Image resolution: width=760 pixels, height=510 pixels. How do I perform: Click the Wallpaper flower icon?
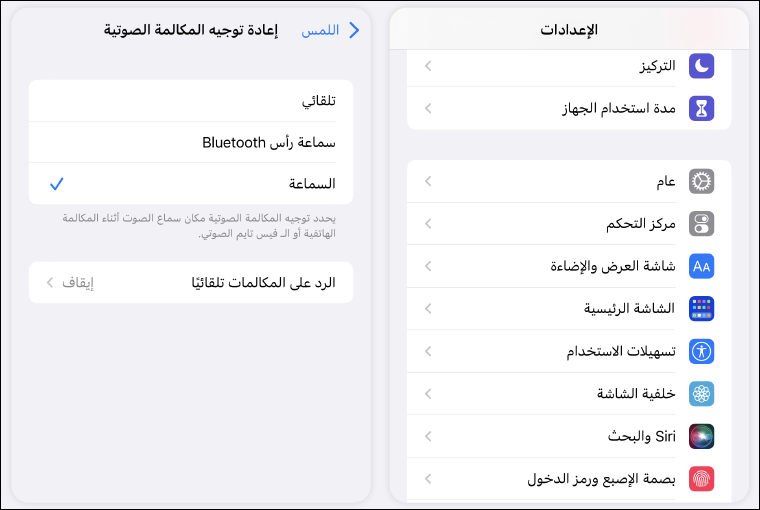(x=702, y=394)
